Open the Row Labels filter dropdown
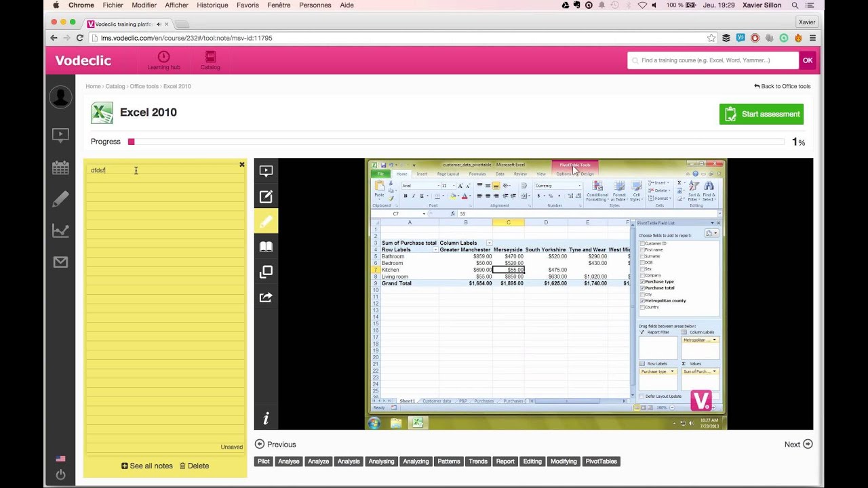 (x=435, y=249)
